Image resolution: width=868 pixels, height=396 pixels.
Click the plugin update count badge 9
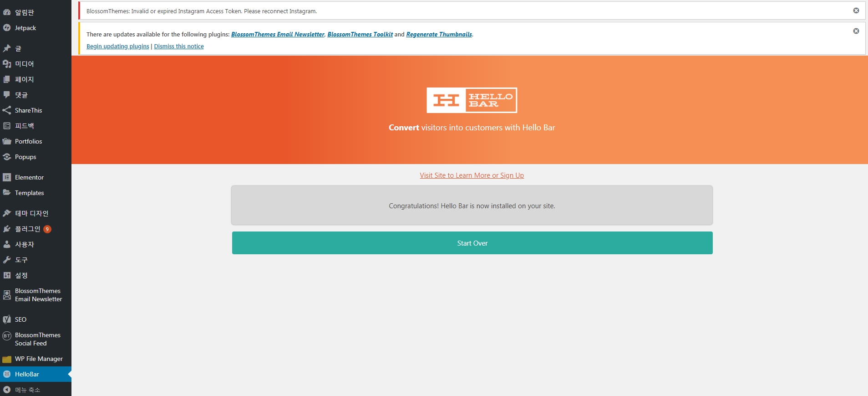(47, 229)
